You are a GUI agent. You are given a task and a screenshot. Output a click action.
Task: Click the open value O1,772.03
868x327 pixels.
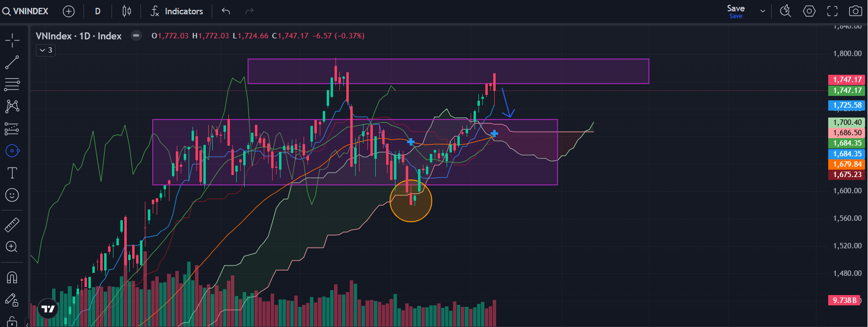(170, 36)
